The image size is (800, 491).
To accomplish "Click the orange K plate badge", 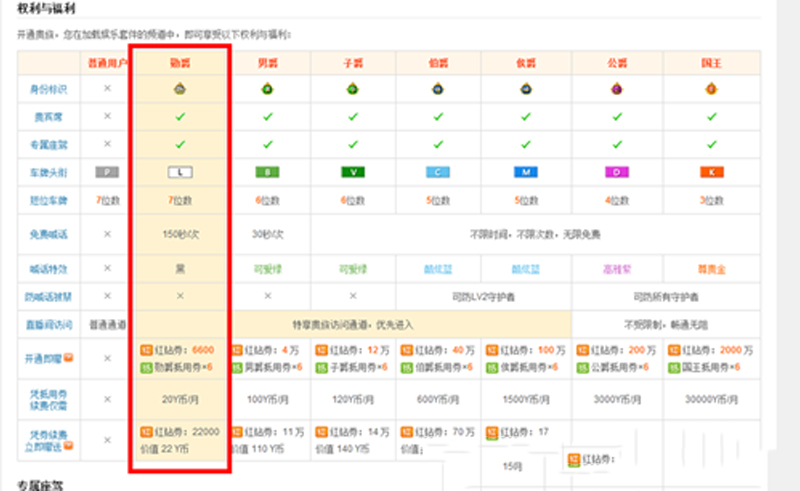I will pos(712,173).
